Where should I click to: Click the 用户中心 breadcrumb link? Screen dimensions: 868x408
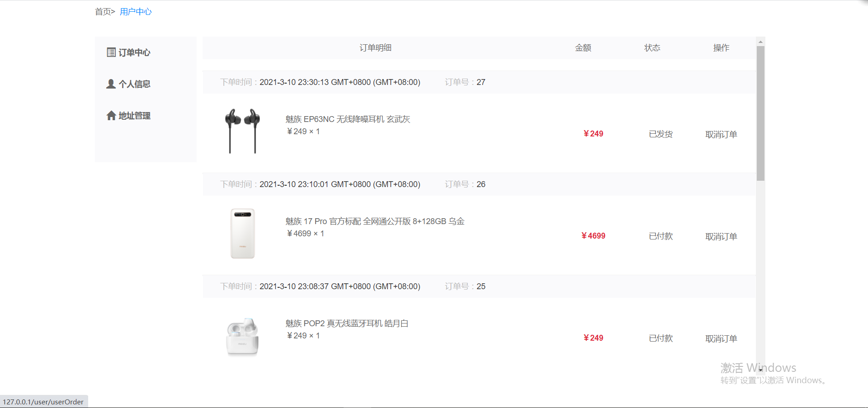click(136, 12)
